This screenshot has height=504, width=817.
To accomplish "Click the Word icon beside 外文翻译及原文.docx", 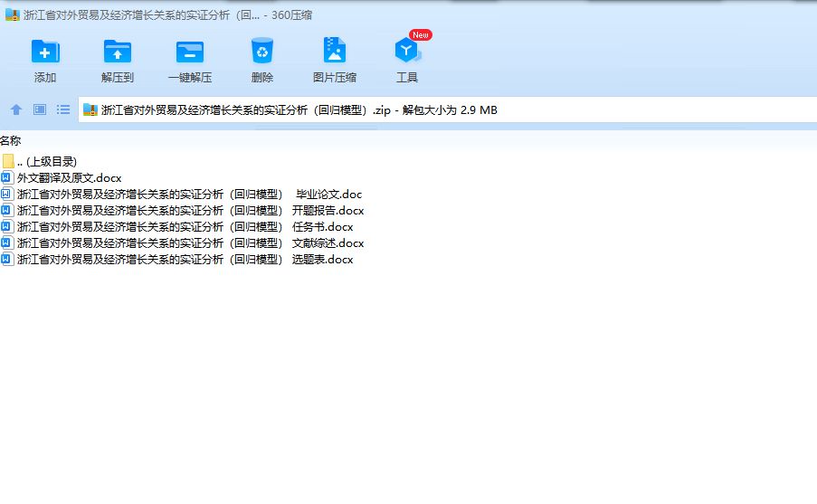I will (x=6, y=177).
